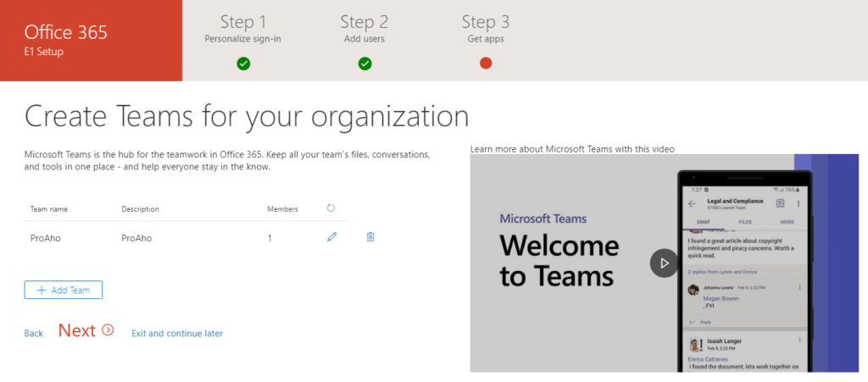This screenshot has height=382, width=868.
Task: Select Step 2 Add users
Action: coord(364,30)
